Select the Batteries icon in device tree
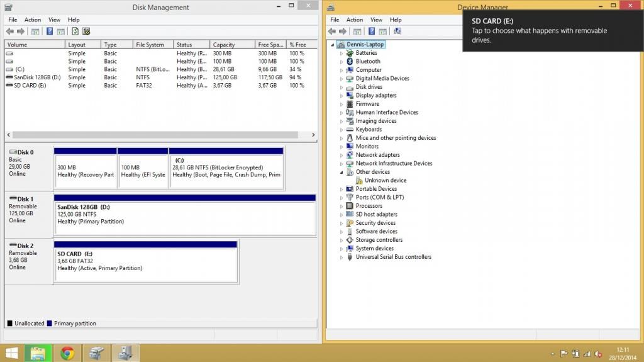This screenshot has height=362, width=644. (350, 53)
